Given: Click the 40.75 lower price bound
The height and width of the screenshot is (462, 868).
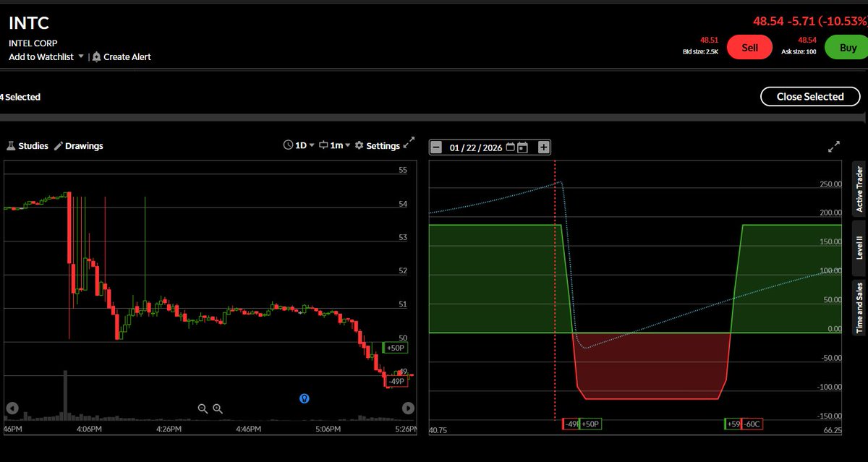Looking at the screenshot, I should point(440,431).
